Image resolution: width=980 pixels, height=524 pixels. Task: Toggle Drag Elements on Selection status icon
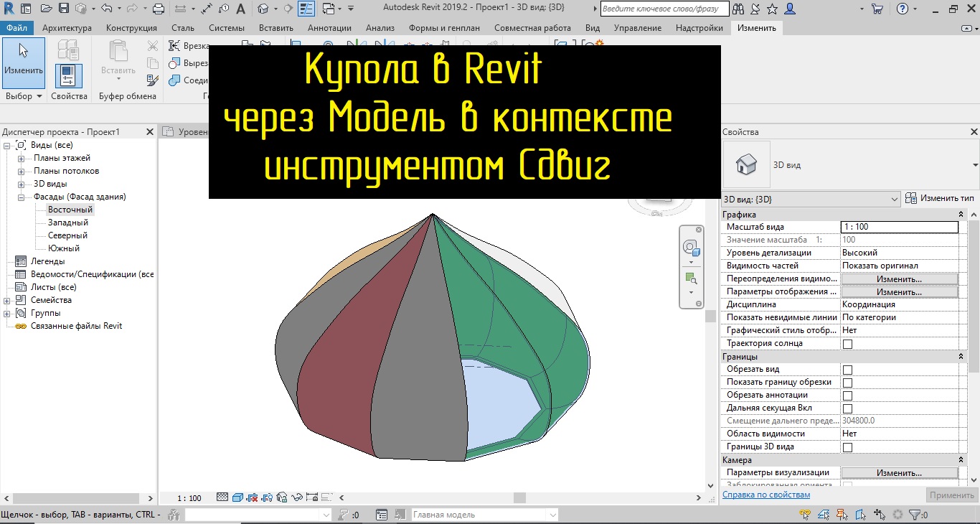coord(880,515)
